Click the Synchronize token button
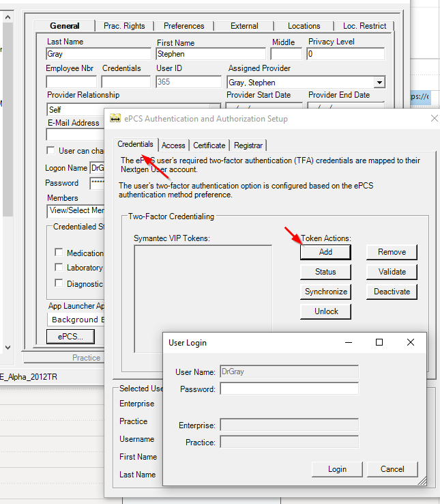The width and height of the screenshot is (440, 504). tap(325, 292)
